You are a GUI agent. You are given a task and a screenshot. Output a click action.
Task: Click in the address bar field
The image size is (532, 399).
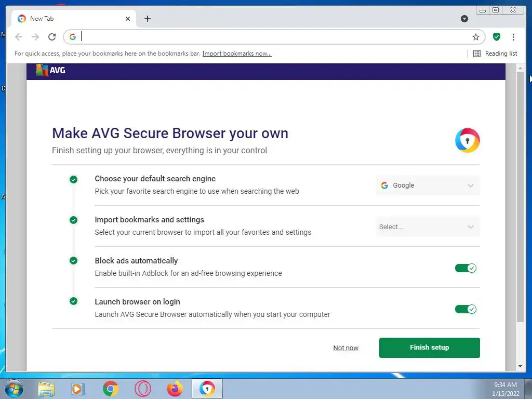(x=275, y=37)
